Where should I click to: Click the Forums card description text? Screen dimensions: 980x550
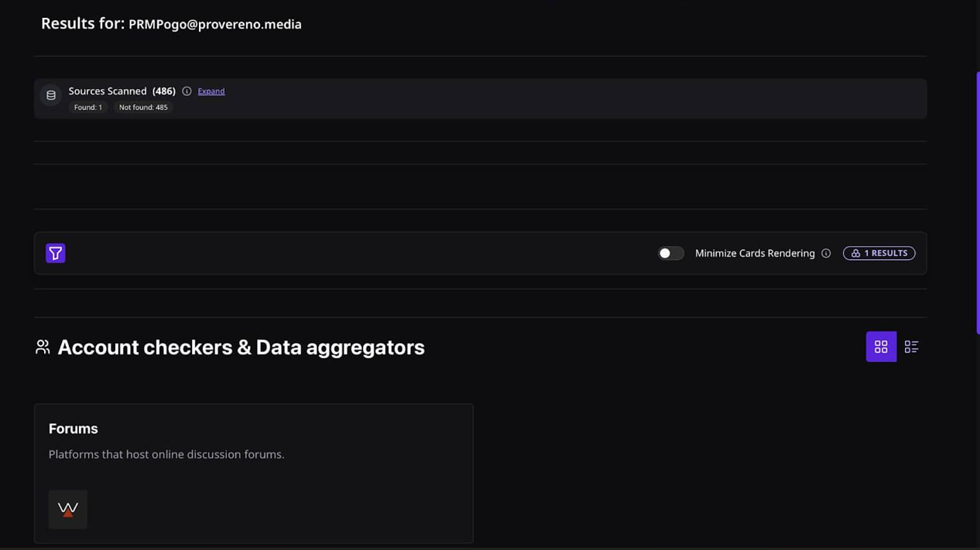click(x=166, y=454)
